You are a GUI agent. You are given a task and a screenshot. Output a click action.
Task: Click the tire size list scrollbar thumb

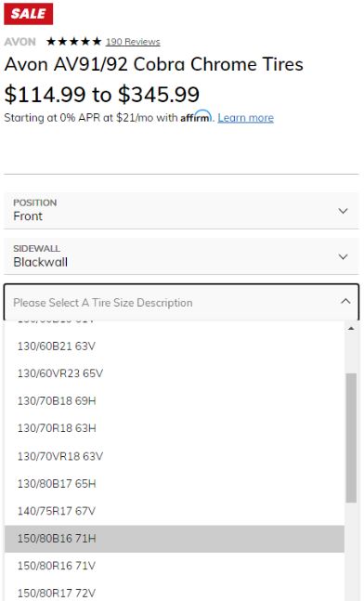pyautogui.click(x=351, y=438)
